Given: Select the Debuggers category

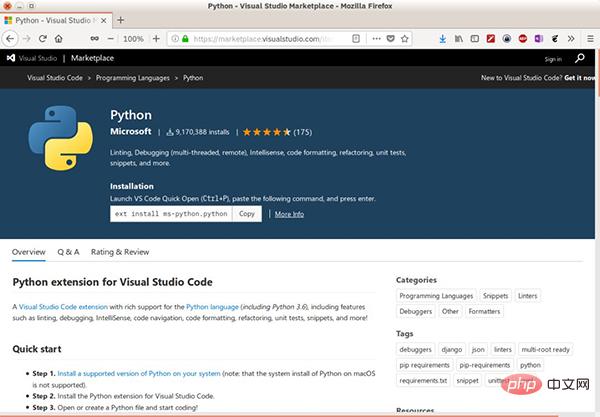Looking at the screenshot, I should [416, 311].
